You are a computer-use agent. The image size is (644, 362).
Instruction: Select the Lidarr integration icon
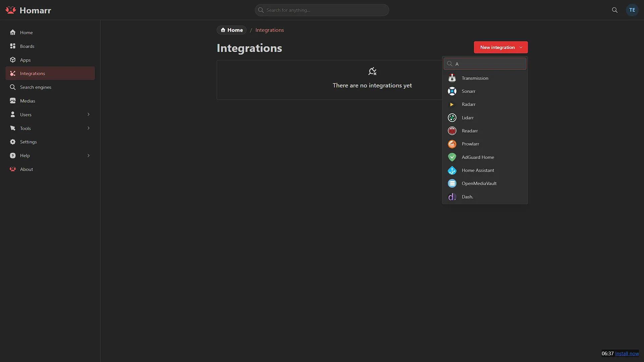pos(452,118)
